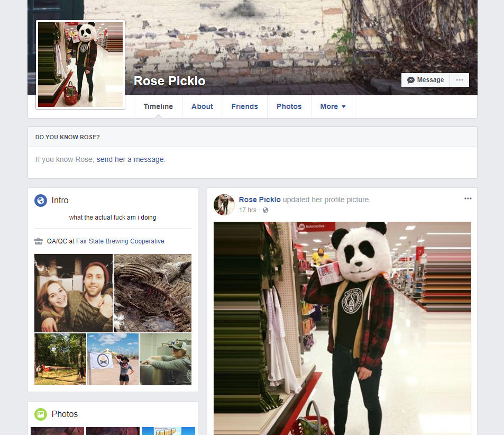Open the couple photo in Intro
This screenshot has height=435, width=504.
(74, 293)
